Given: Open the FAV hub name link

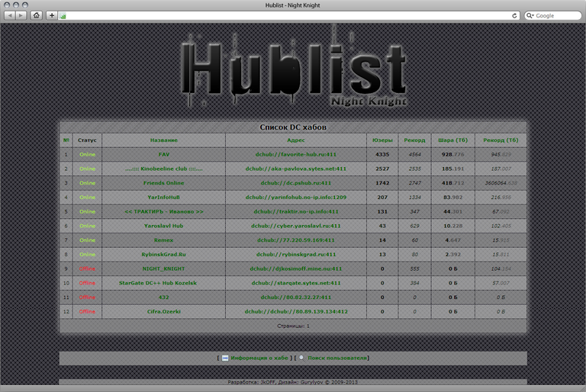Looking at the screenshot, I should click(164, 154).
